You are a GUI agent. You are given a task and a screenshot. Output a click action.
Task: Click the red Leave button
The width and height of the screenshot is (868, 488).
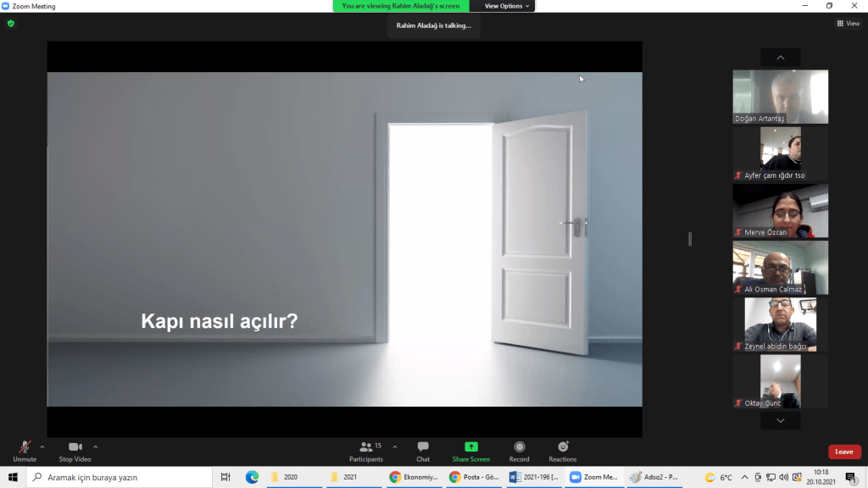coord(844,452)
